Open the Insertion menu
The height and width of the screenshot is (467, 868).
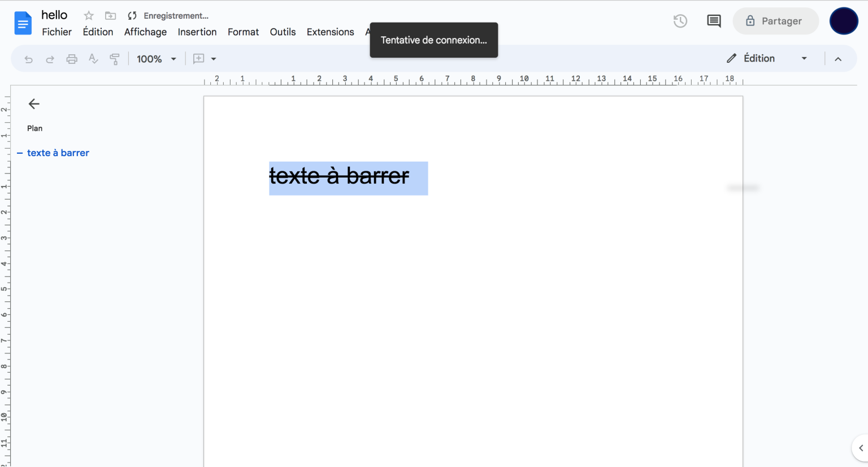tap(197, 32)
